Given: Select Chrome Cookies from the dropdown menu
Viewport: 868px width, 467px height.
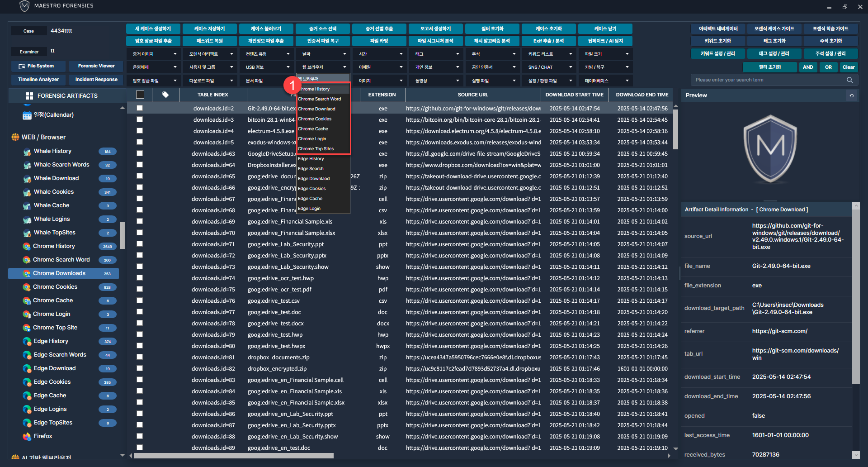Looking at the screenshot, I should (315, 119).
